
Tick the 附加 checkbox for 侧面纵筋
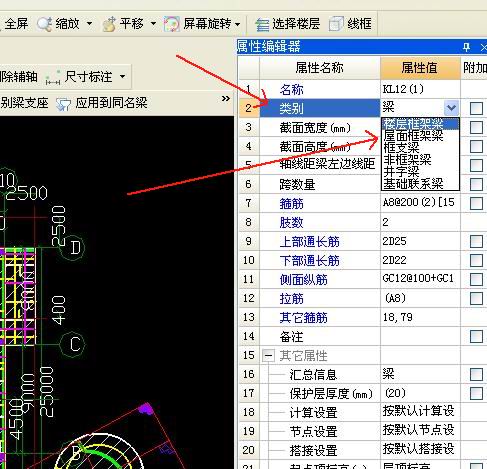click(476, 279)
